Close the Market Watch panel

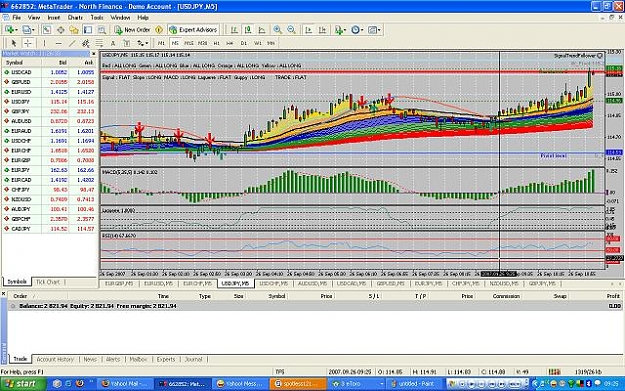94,53
